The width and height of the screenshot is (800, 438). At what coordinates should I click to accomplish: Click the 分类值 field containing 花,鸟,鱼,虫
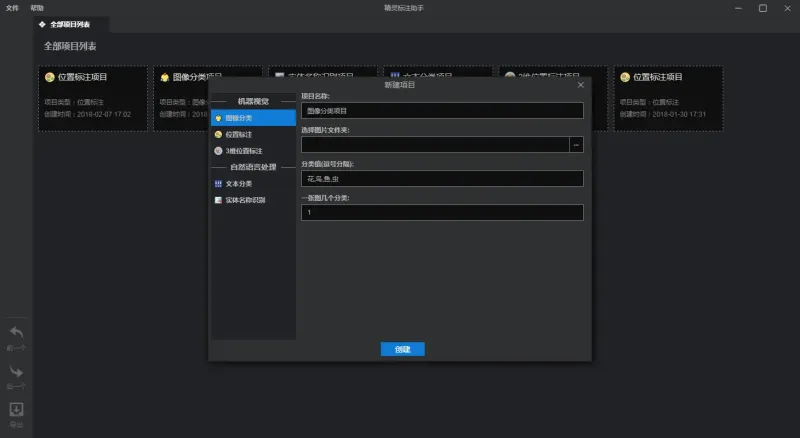pos(442,179)
